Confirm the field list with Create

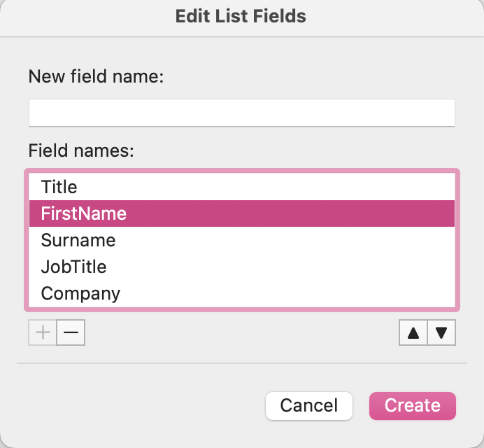[x=413, y=405]
